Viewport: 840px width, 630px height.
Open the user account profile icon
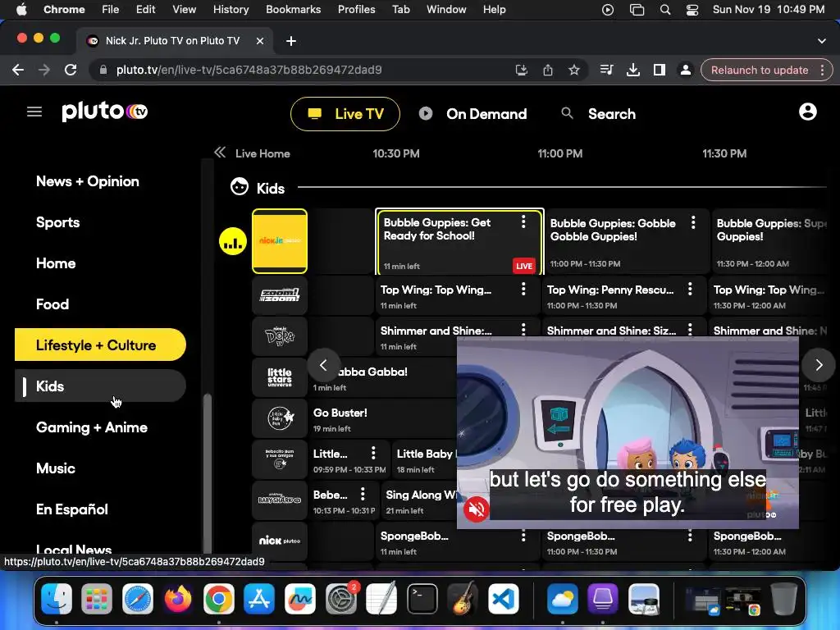807,112
